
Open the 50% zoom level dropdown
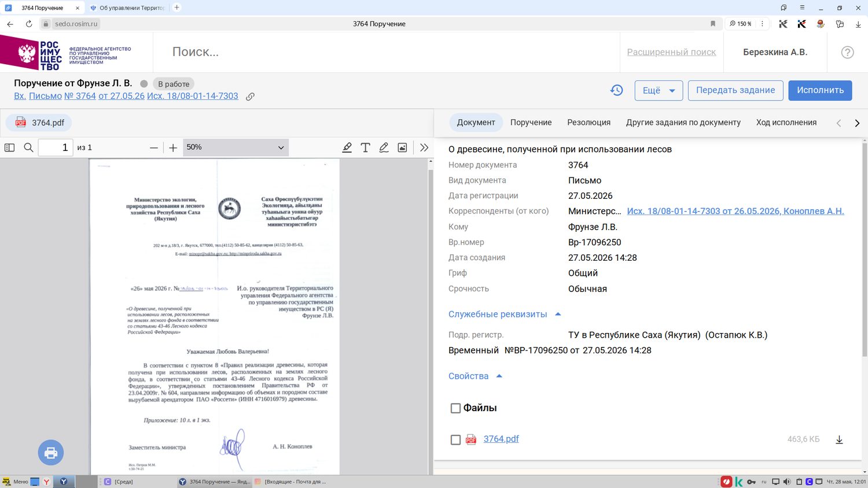(x=236, y=147)
